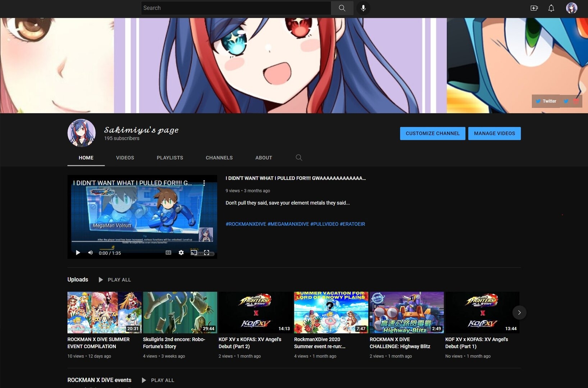Screen dimensions: 588x388
Task: Click the "195 subscribers" text
Action: click(x=122, y=138)
